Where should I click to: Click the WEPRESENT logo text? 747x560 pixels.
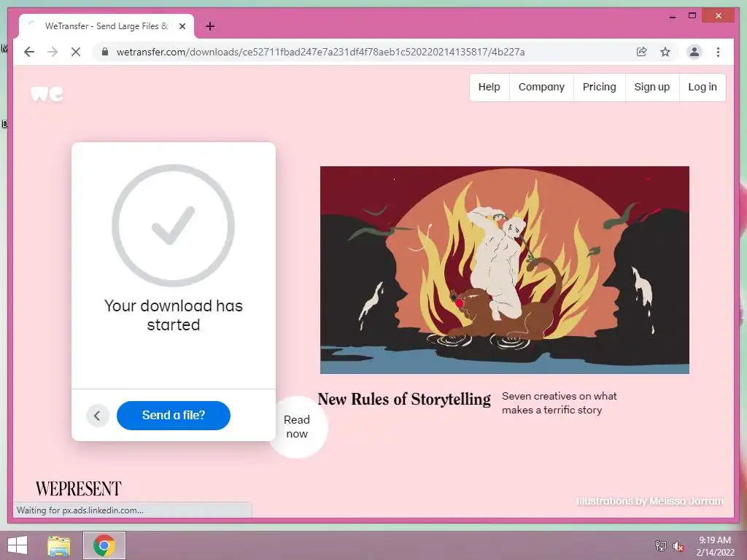click(x=79, y=489)
